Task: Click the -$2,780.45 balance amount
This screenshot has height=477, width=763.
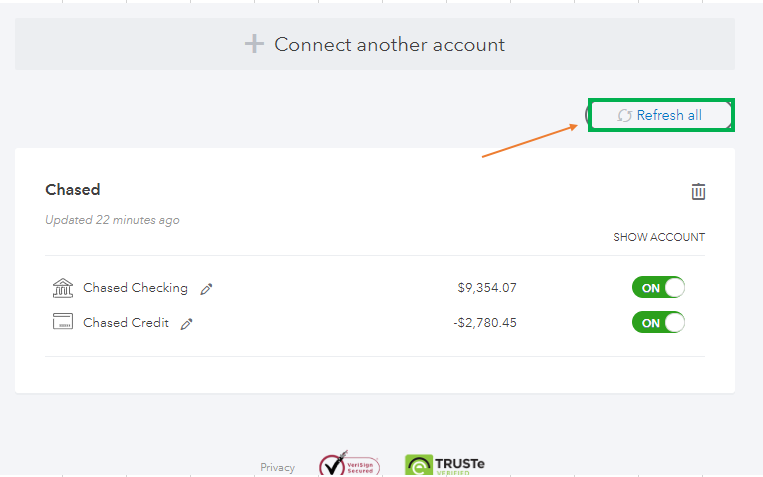Action: [485, 323]
